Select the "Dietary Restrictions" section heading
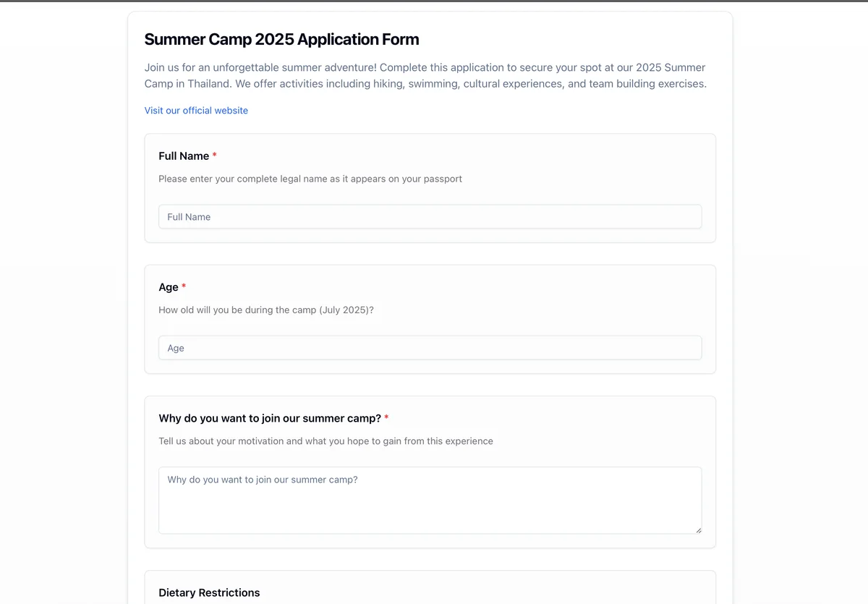The image size is (868, 604). pos(209,592)
